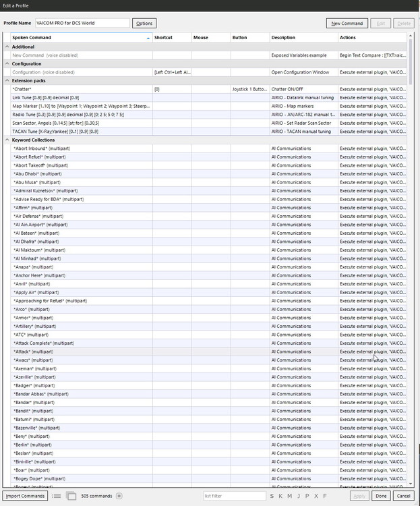Collapse the Extension packs category
This screenshot has height=506, width=420.
pos(7,80)
